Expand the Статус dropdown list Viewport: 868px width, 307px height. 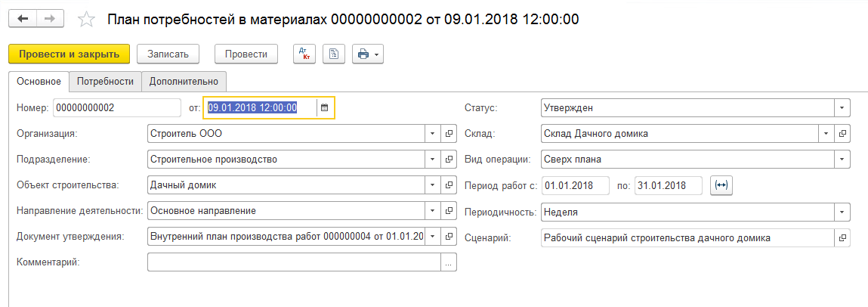[x=842, y=108]
